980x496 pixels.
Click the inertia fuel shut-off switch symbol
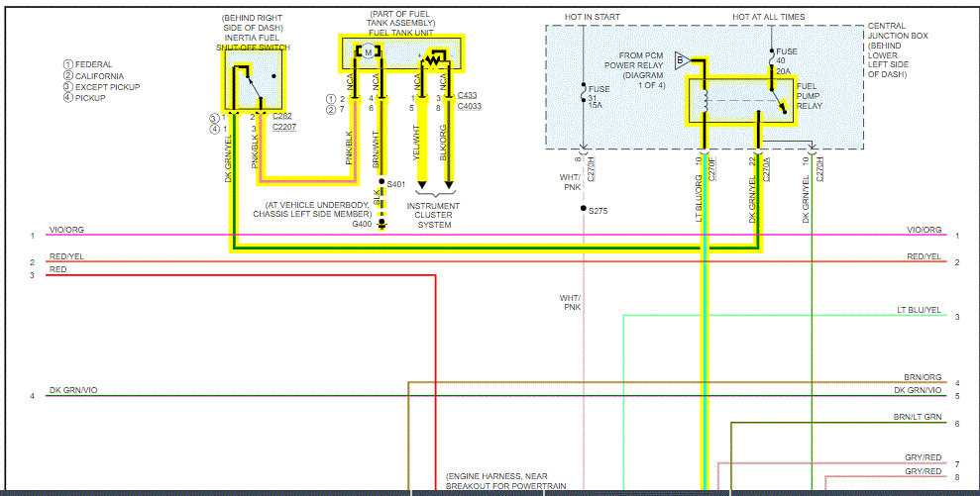pos(253,79)
